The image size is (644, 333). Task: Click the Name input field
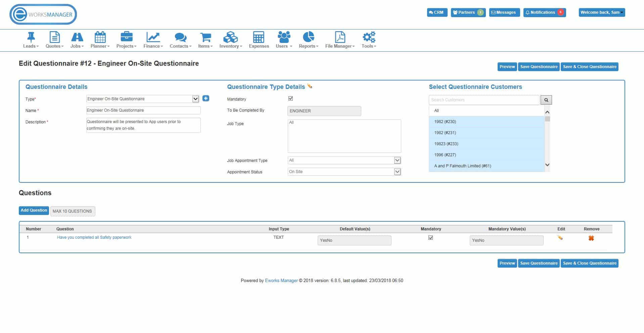coord(143,110)
